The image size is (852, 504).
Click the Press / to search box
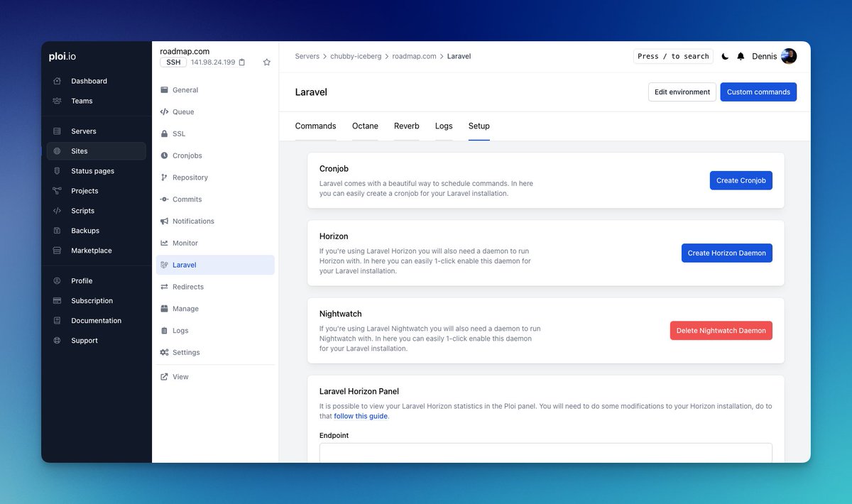click(673, 56)
